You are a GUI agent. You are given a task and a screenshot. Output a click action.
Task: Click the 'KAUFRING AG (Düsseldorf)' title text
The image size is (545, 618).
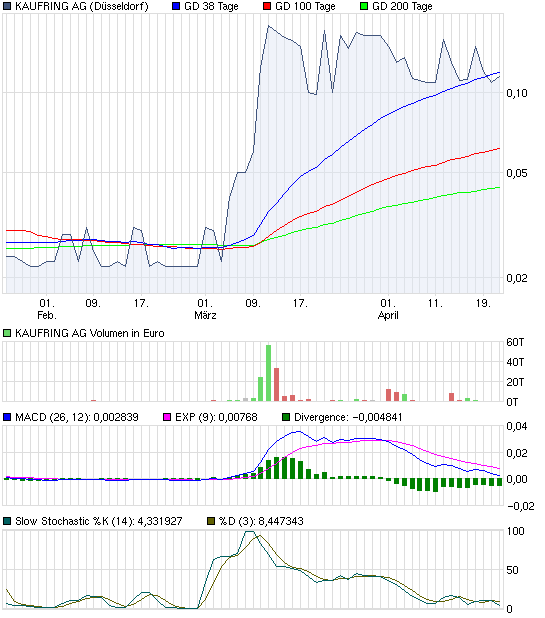82,7
